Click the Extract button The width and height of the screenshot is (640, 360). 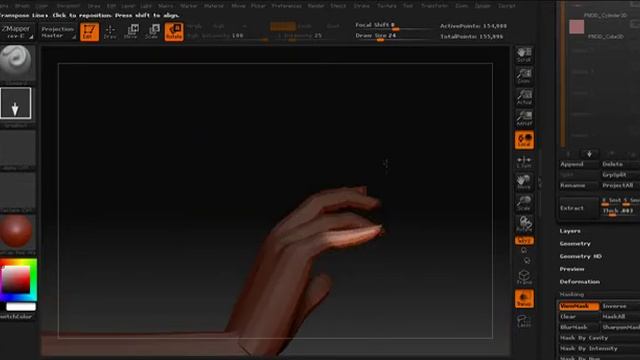click(578, 208)
